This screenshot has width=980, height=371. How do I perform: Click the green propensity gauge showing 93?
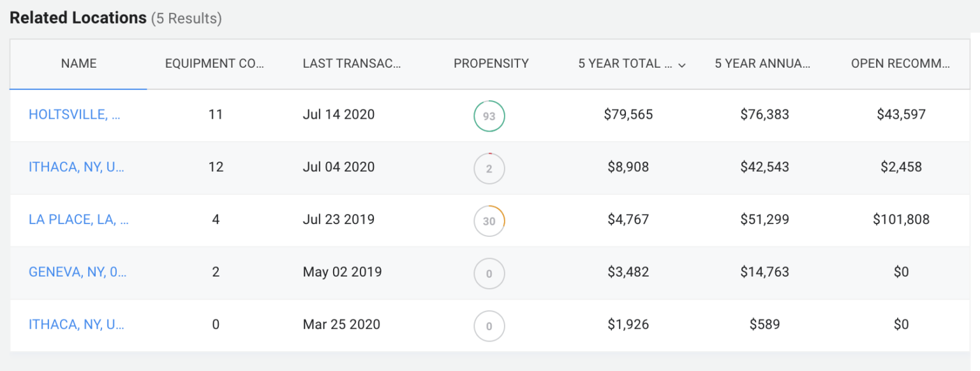489,116
